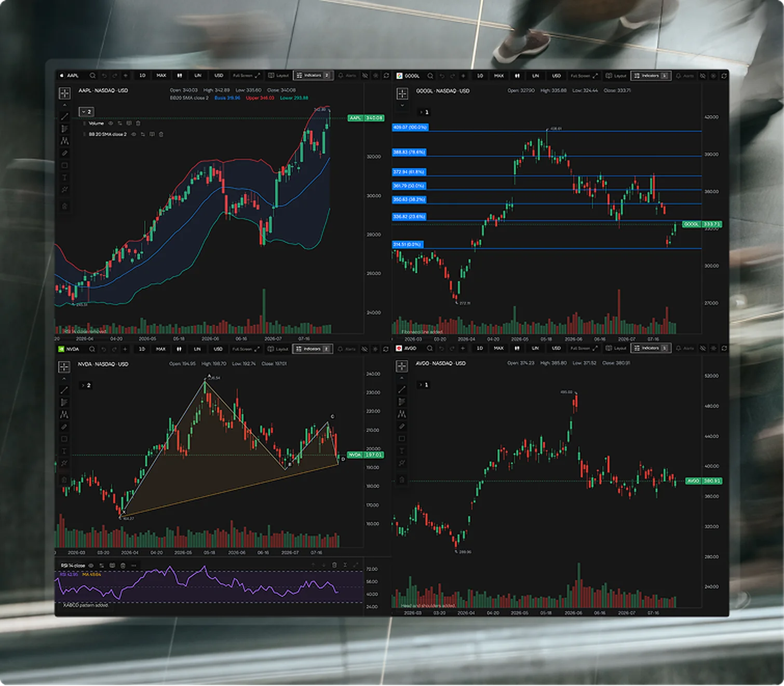Collapse the AAPL drawing tools sidebar chevron
The height and width of the screenshot is (686, 784).
(x=64, y=105)
